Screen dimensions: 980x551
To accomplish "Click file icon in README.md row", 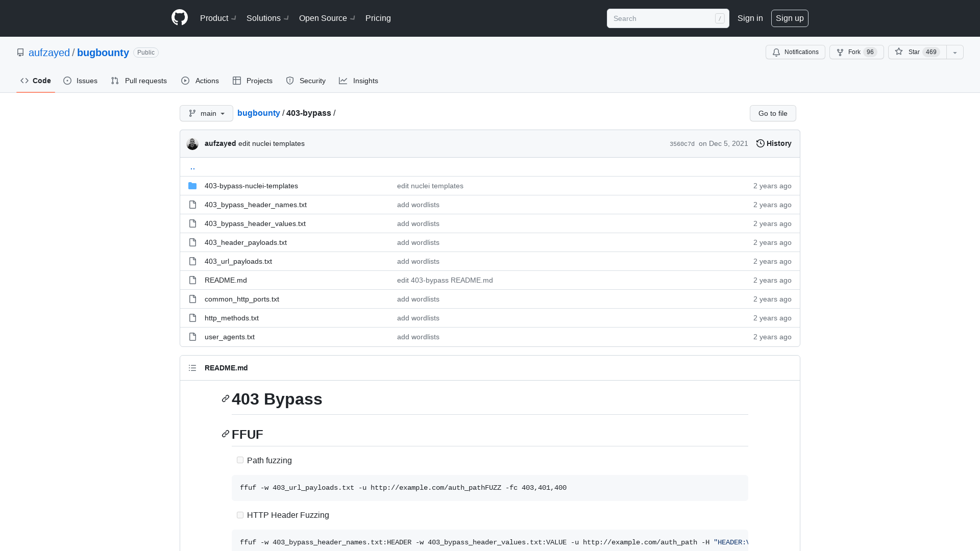I will (x=192, y=280).
